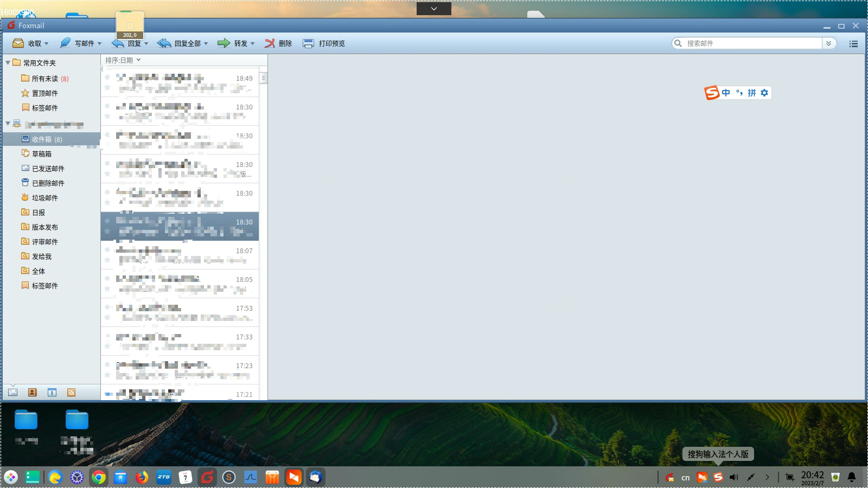This screenshot has width=868, height=488.
Task: Collapse the mail account tree node
Action: tap(8, 124)
